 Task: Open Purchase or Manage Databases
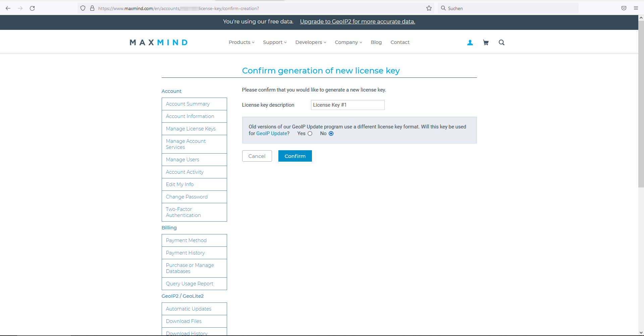tap(194, 268)
